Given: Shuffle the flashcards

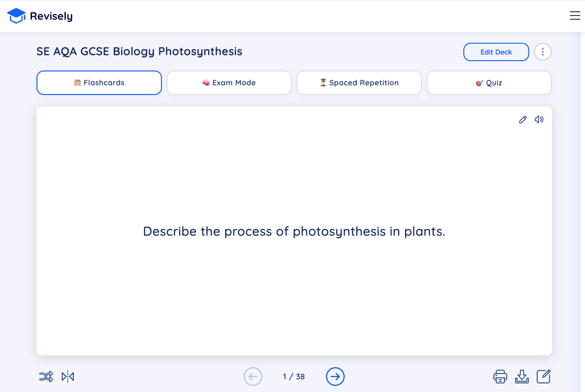Looking at the screenshot, I should 46,377.
